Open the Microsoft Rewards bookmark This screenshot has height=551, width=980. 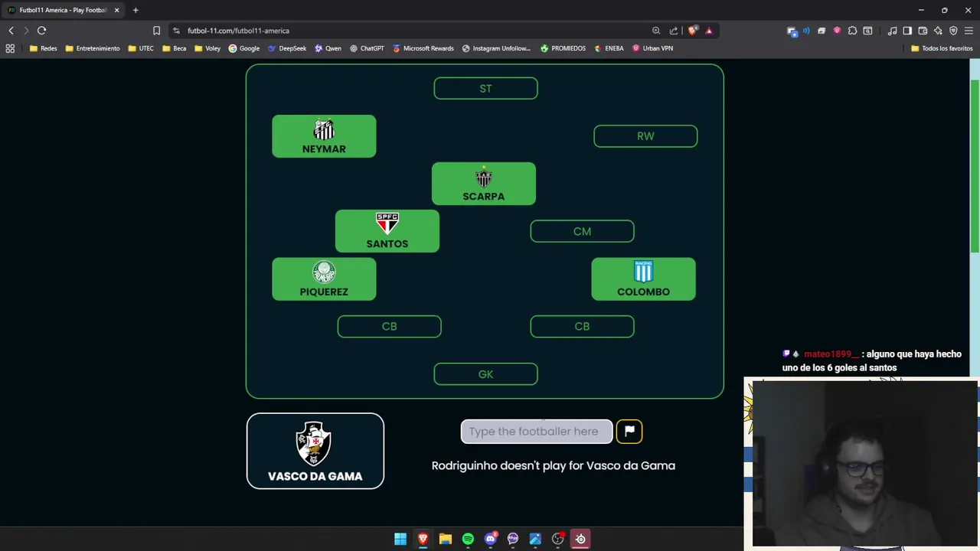[423, 48]
